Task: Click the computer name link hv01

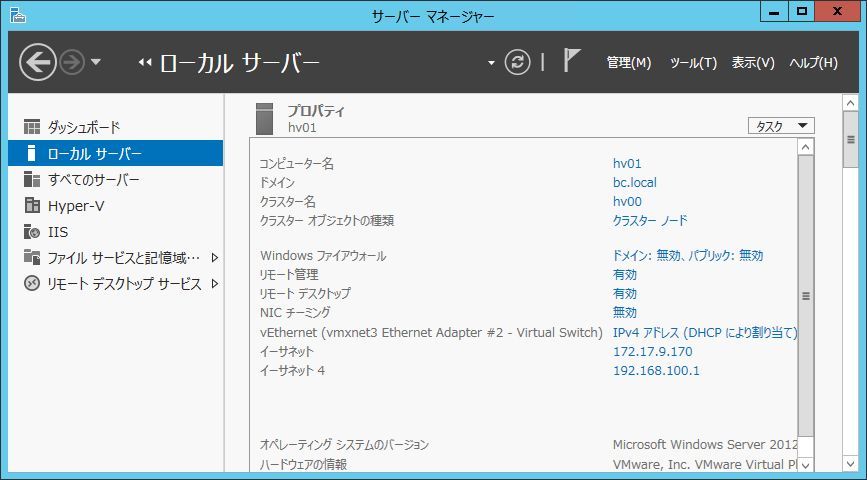Action: [x=627, y=164]
